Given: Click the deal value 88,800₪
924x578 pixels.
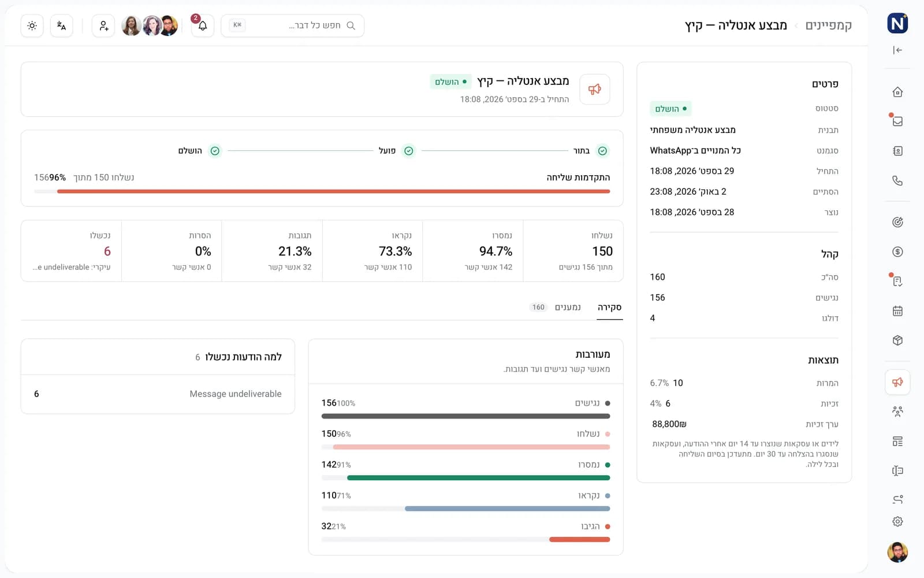Looking at the screenshot, I should coord(669,424).
